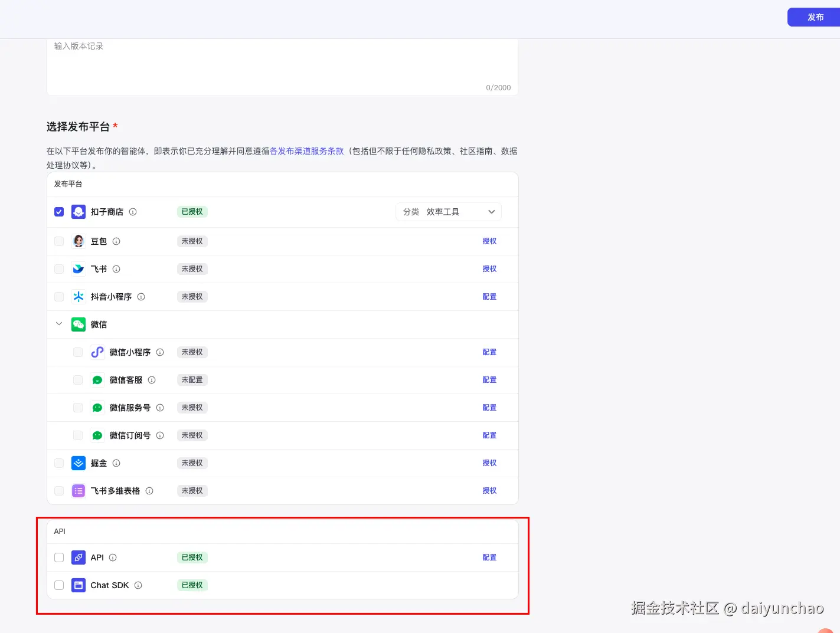Click the 掘金 logo icon
The image size is (840, 633).
point(79,463)
